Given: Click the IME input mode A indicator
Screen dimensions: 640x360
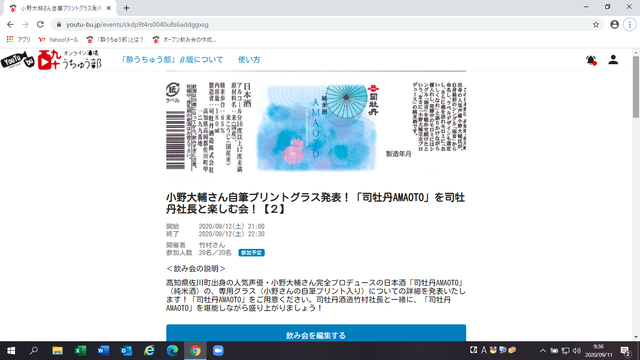Looking at the screenshot, I should tap(484, 350).
